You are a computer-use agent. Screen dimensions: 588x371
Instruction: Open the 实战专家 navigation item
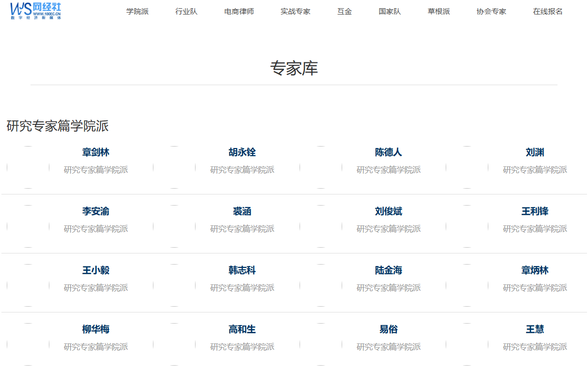click(x=295, y=12)
